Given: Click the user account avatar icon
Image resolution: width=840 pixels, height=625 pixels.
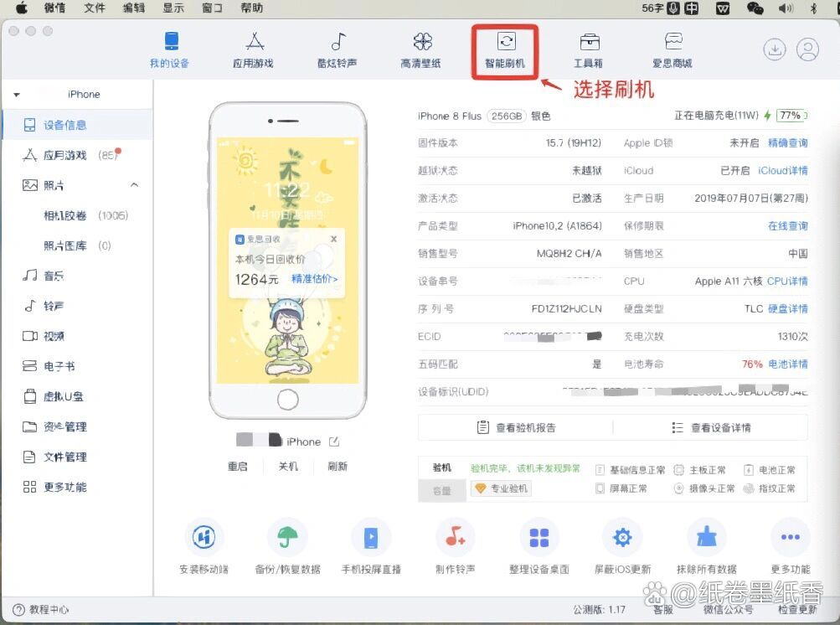Looking at the screenshot, I should pos(808,49).
